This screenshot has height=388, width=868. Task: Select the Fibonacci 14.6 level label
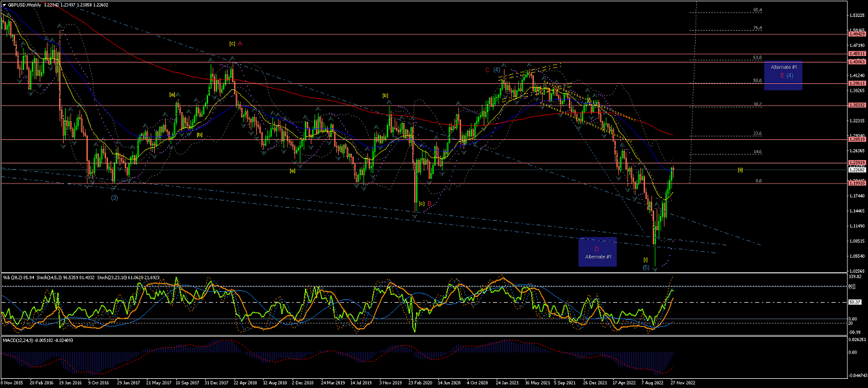click(x=757, y=152)
